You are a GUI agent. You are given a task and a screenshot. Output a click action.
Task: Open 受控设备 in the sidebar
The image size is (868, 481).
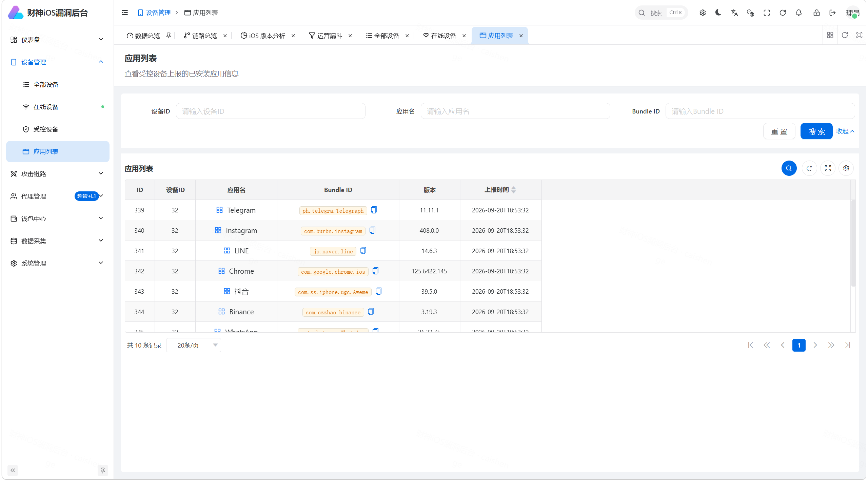(x=57, y=129)
